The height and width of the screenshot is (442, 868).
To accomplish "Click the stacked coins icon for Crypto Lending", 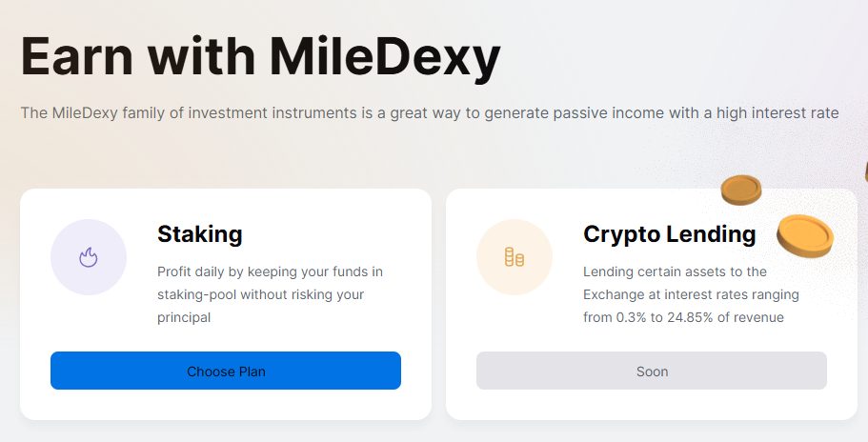I will click(515, 257).
